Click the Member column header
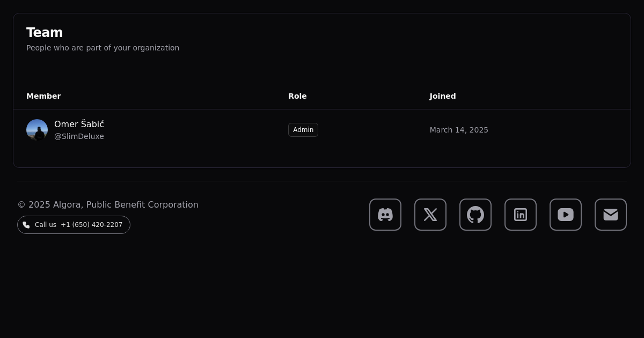644x338 pixels. click(43, 96)
